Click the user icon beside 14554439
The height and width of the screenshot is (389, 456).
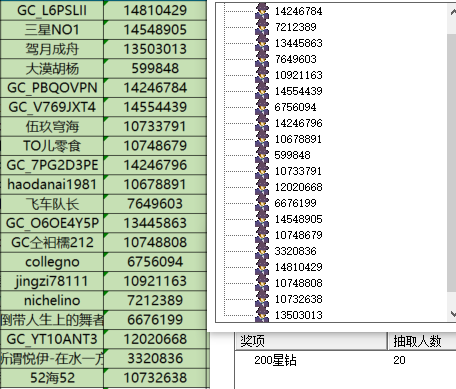(x=262, y=91)
